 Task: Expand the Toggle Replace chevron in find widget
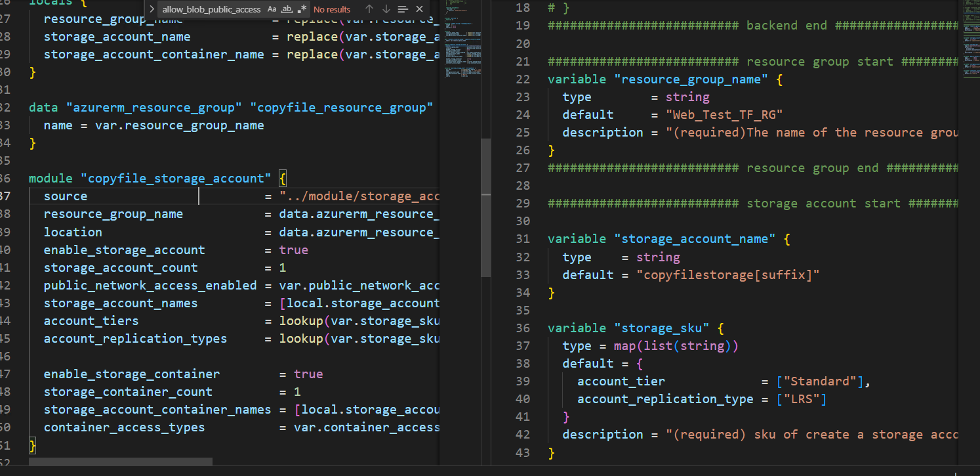coord(152,9)
